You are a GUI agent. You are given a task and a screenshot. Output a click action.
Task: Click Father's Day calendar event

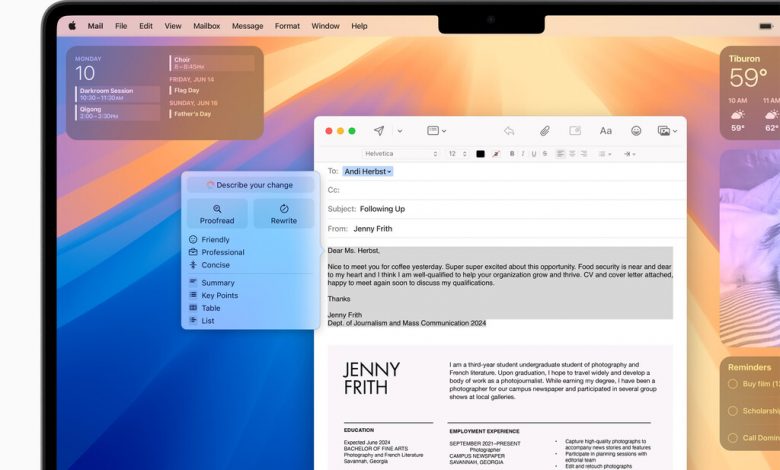point(192,113)
